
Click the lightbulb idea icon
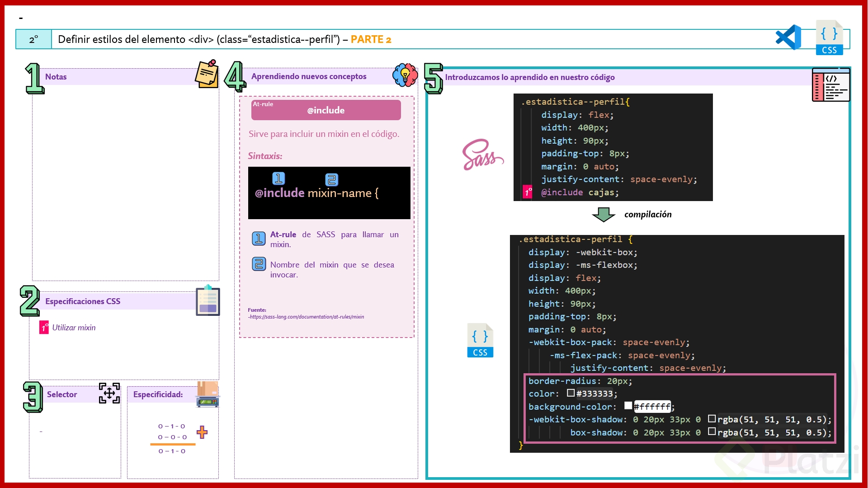coord(405,75)
